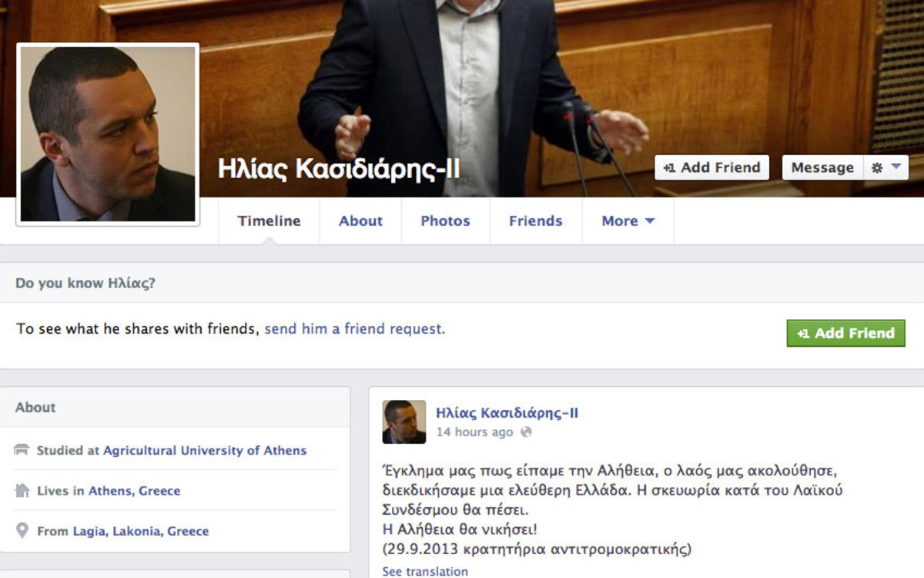
Task: Open the large profile picture
Action: click(108, 134)
